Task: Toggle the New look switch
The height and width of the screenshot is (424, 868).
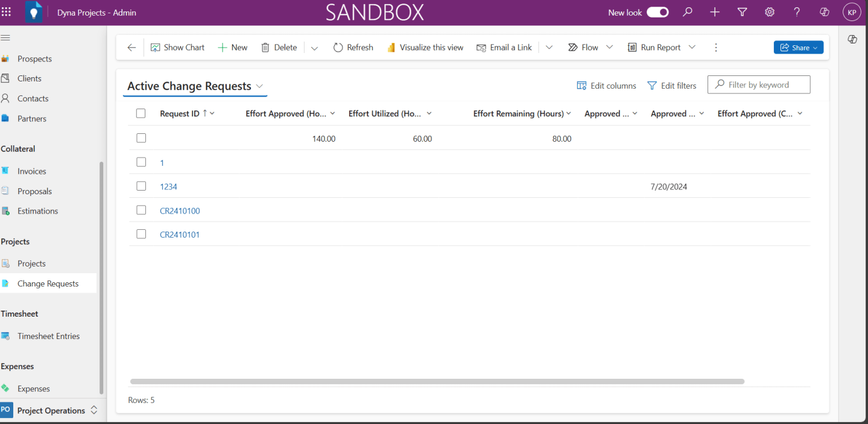Action: (657, 12)
